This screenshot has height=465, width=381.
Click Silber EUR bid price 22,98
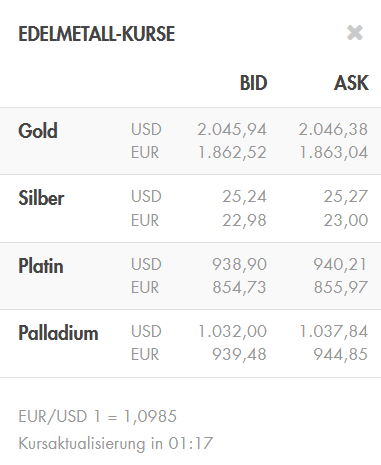point(244,220)
